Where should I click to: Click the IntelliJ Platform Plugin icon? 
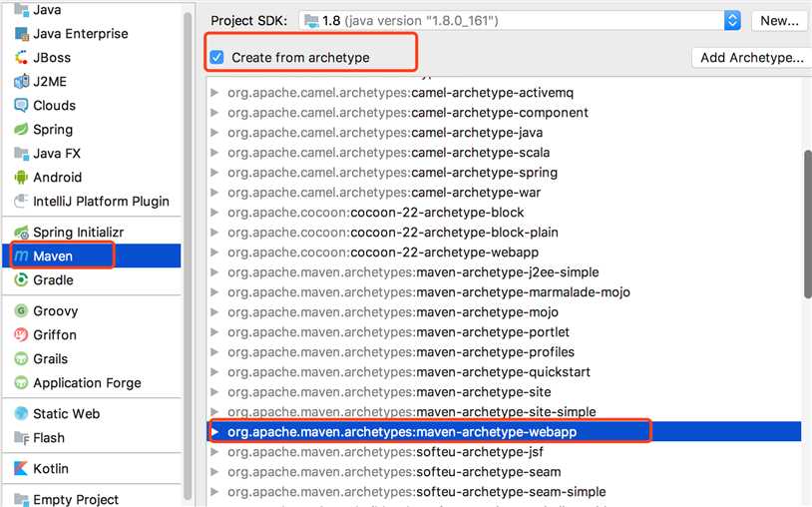click(21, 201)
